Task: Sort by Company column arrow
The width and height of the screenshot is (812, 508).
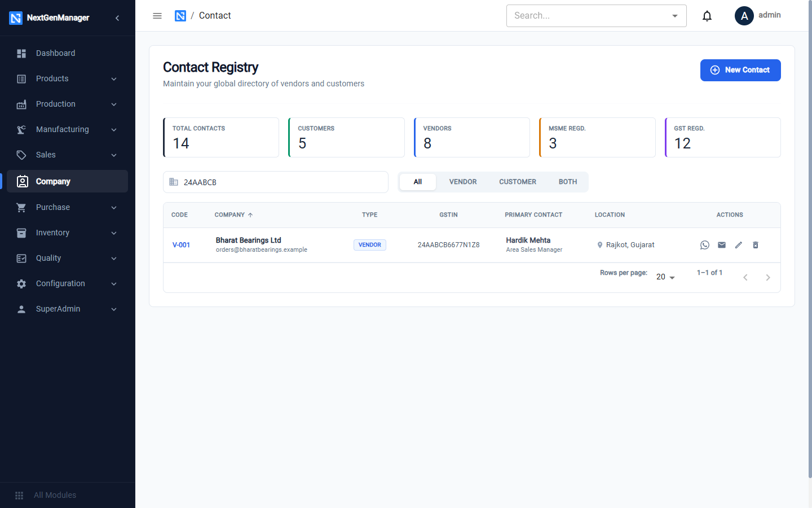Action: click(x=250, y=215)
